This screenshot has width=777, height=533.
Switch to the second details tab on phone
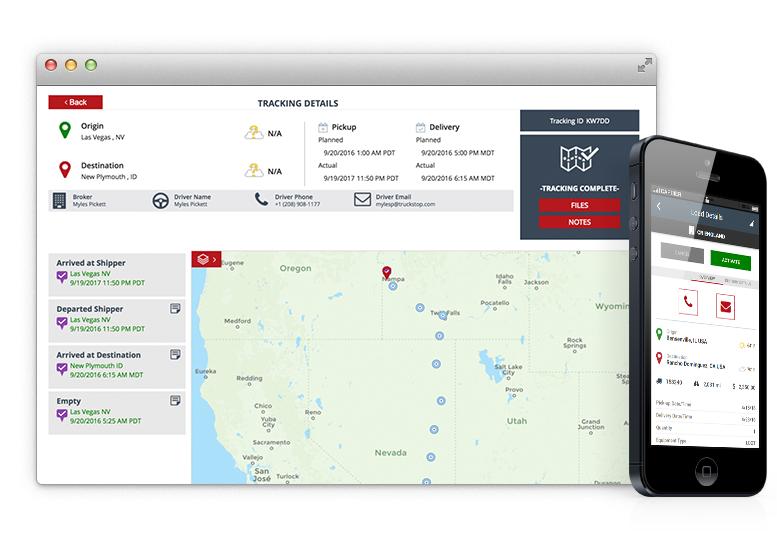pyautogui.click(x=737, y=282)
